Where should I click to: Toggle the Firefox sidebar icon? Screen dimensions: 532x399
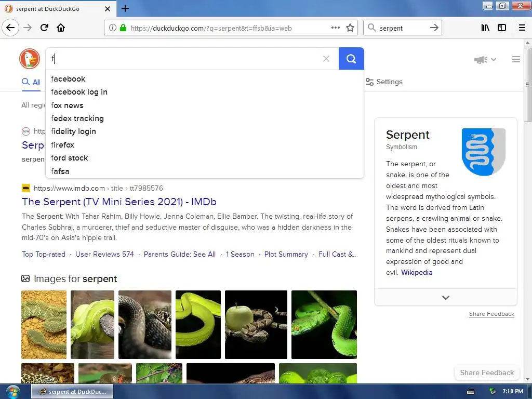point(502,28)
